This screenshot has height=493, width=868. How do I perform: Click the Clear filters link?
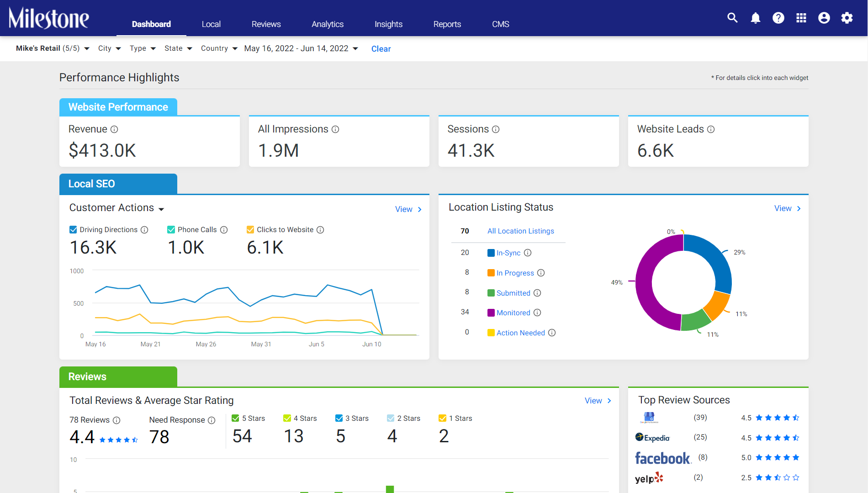pos(381,49)
